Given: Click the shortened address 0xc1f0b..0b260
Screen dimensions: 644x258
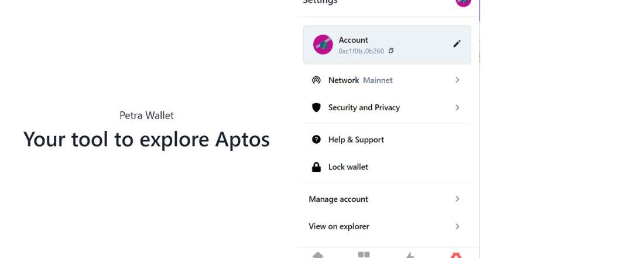Looking at the screenshot, I should coord(361,52).
